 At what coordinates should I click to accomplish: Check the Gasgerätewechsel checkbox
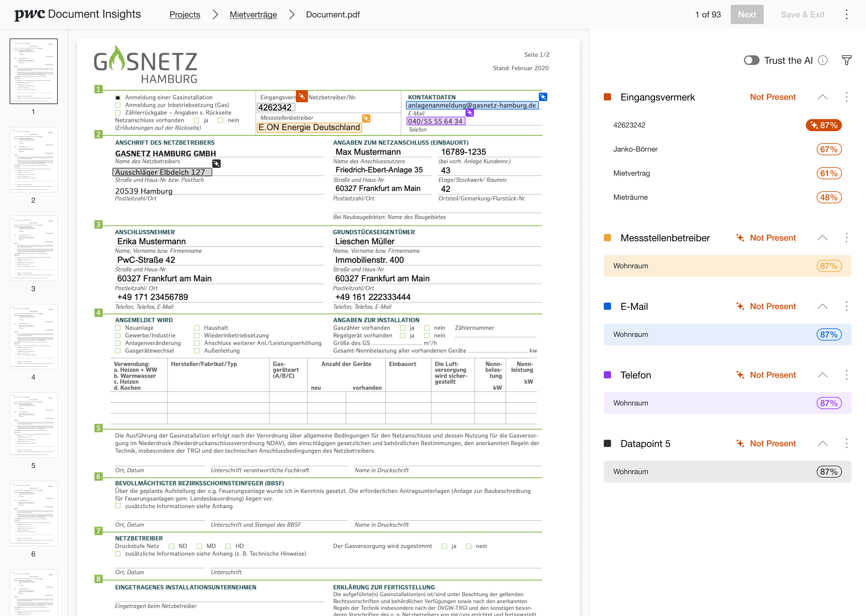click(118, 350)
